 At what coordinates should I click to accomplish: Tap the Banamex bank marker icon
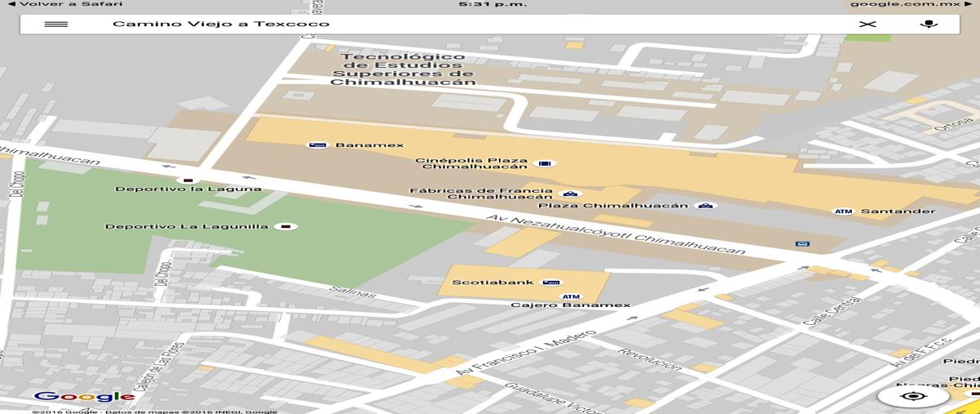click(317, 145)
